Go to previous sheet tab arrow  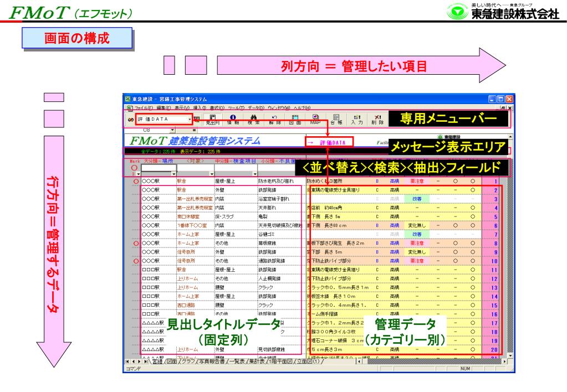132,362
